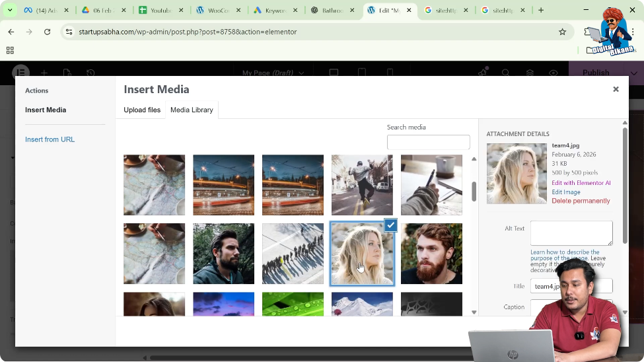Open the My Page (Draft) dropdown
This screenshot has width=644, height=362.
click(273, 73)
